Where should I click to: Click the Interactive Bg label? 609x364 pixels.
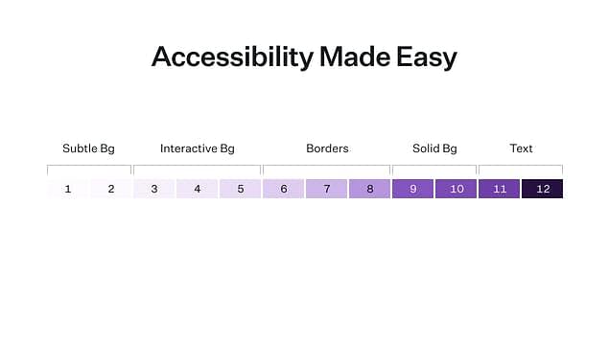[x=198, y=148]
